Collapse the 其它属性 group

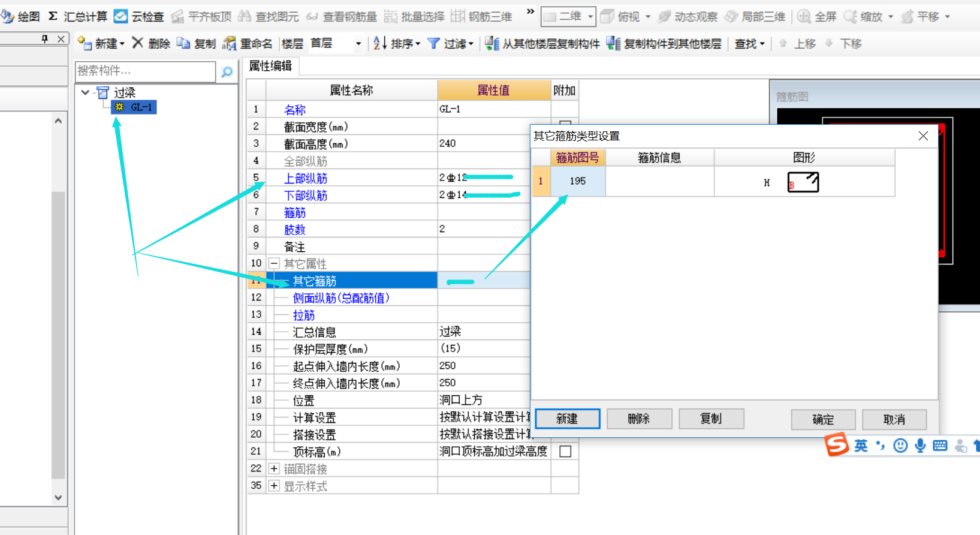(x=274, y=263)
